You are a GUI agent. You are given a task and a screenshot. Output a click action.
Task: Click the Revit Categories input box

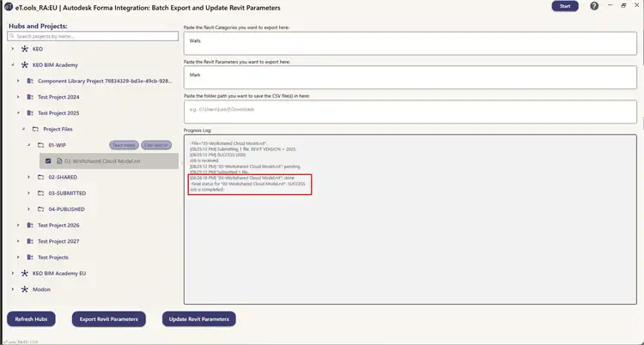pyautogui.click(x=410, y=43)
